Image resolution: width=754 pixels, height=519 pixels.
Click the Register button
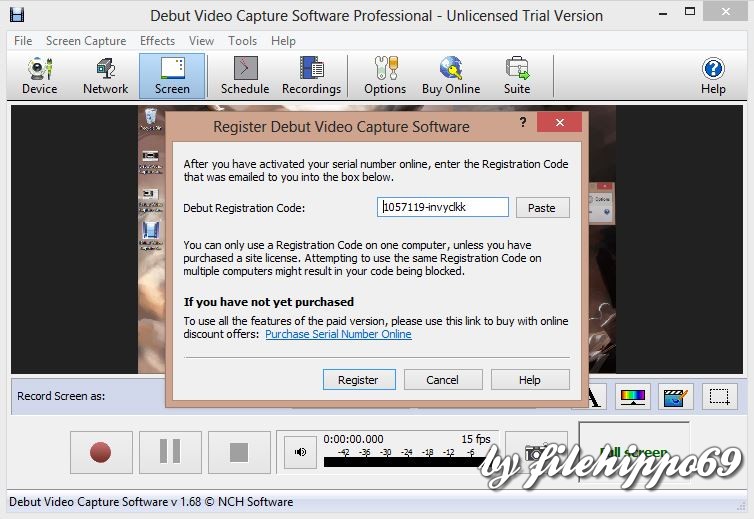tap(359, 380)
